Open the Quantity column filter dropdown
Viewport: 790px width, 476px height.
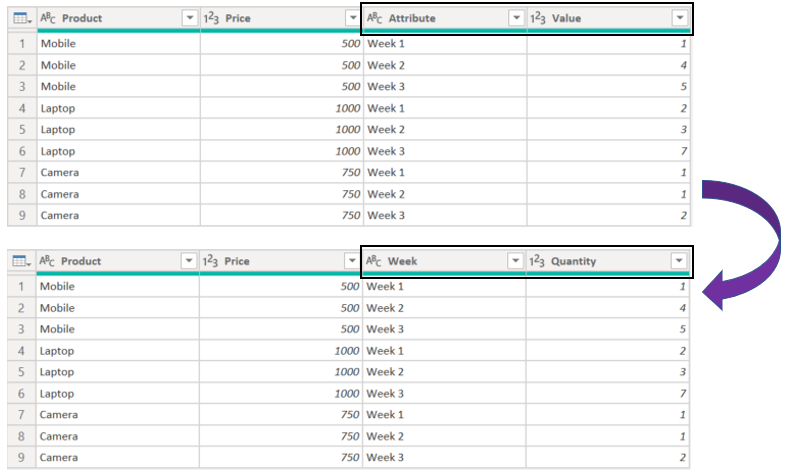tap(679, 261)
